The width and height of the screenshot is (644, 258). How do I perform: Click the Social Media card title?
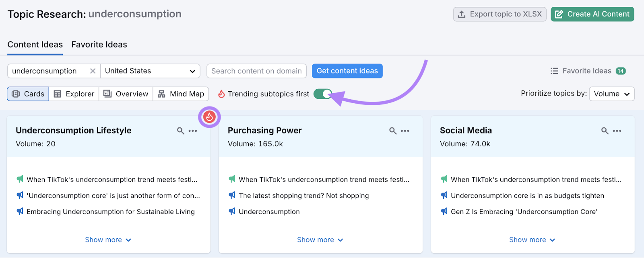tap(466, 130)
